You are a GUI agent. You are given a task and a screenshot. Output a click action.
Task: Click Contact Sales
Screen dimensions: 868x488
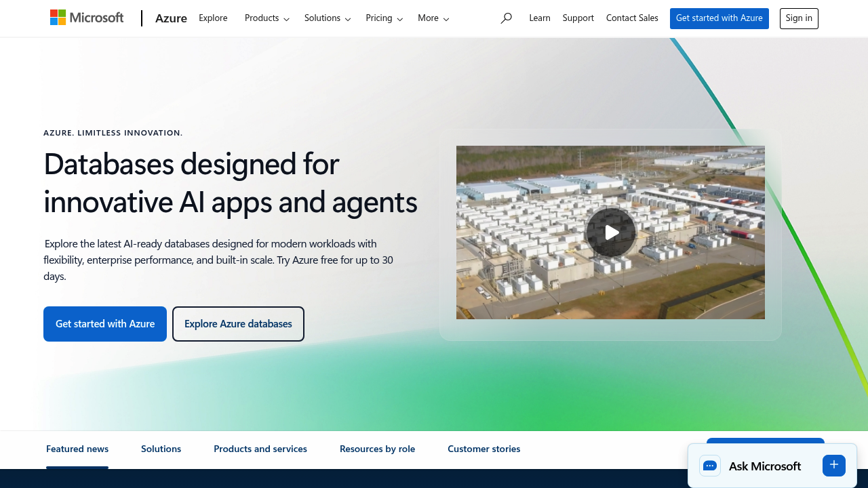pos(631,18)
